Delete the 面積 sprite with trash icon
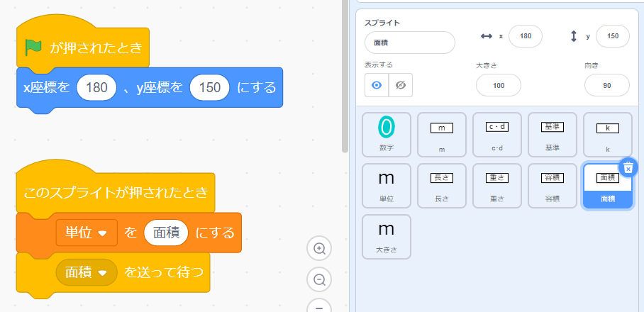Viewport: 644px width, 312px height. tap(628, 167)
